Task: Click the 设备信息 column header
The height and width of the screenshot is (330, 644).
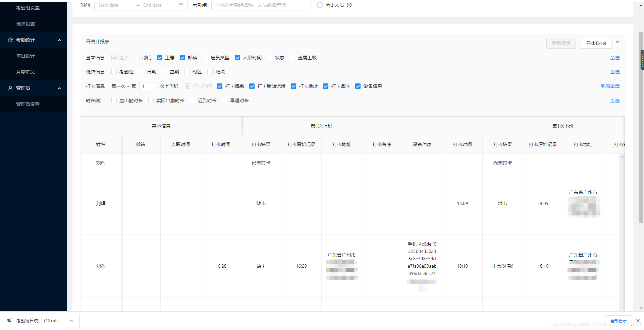Action: (x=422, y=144)
